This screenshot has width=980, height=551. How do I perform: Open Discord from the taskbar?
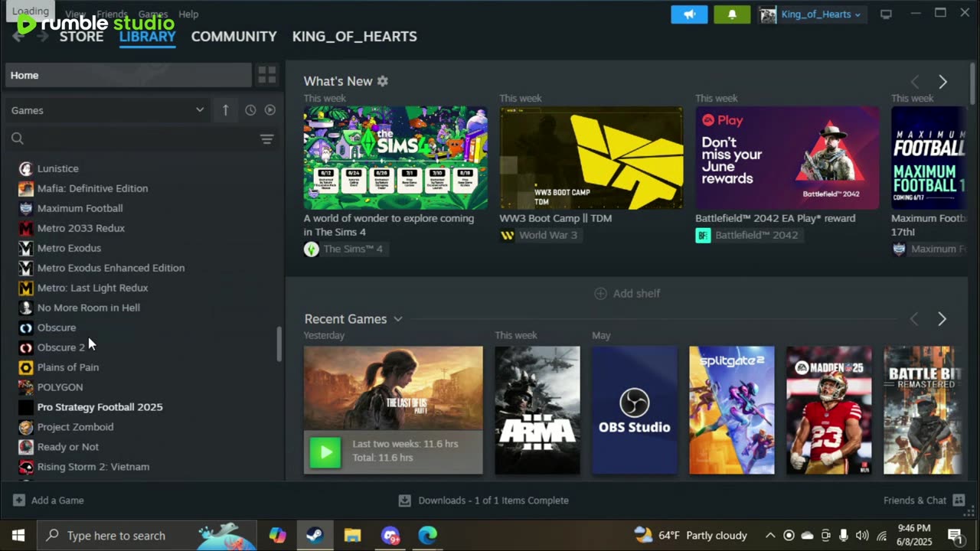390,536
